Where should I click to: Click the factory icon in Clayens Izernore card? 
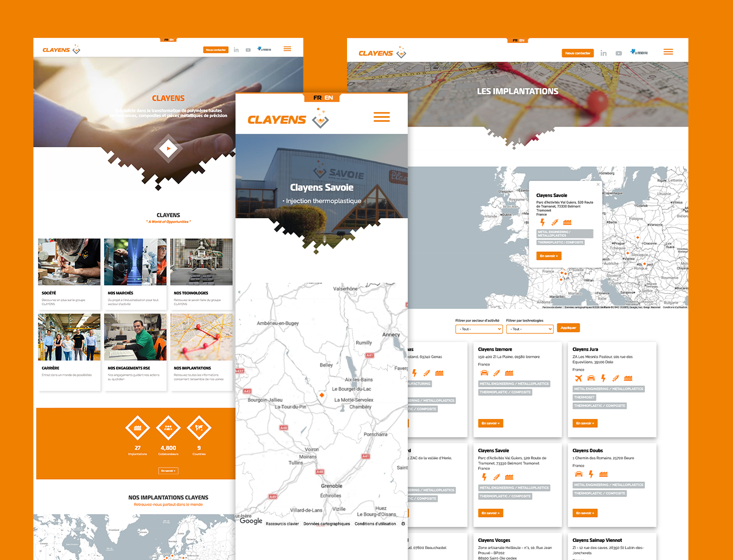[509, 373]
